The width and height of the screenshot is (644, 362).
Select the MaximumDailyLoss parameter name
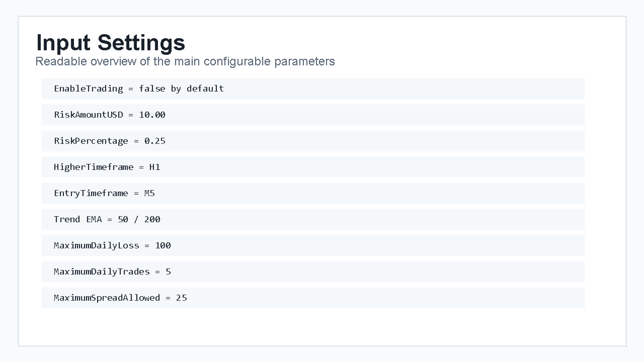click(x=97, y=245)
